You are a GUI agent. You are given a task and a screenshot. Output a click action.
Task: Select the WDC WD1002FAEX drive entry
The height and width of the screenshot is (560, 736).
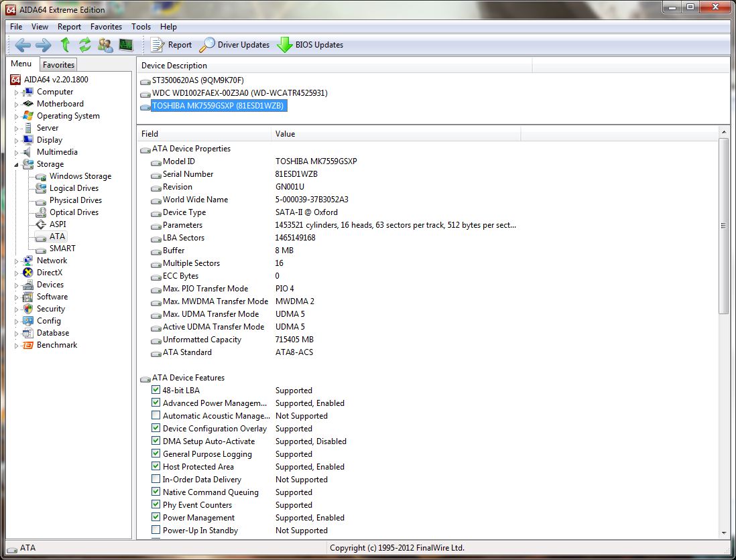(x=239, y=93)
